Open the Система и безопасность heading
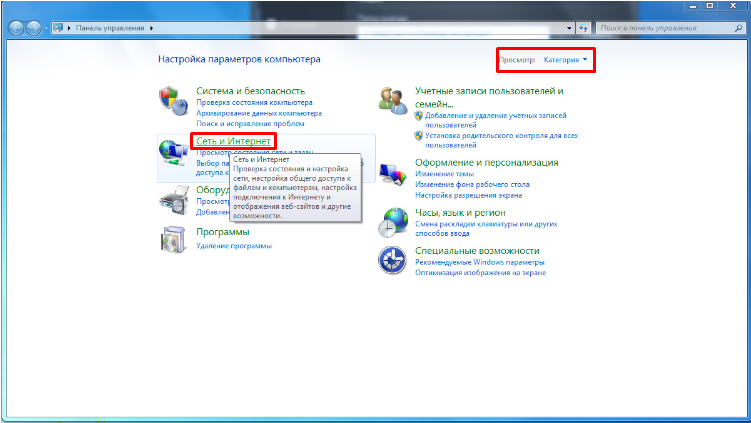This screenshot has width=751, height=423. coord(250,90)
